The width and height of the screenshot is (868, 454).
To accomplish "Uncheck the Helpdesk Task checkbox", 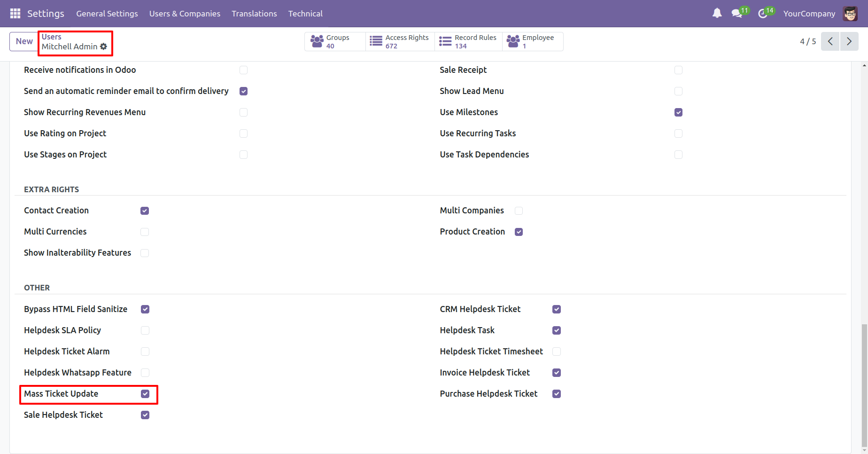I will click(557, 330).
